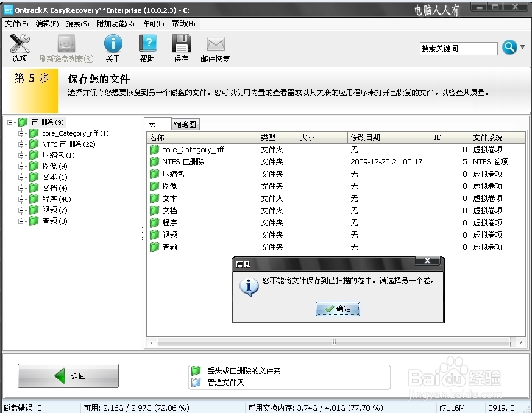Open the 附加功能(X) menu
Image resolution: width=532 pixels, height=413 pixels.
tap(115, 23)
